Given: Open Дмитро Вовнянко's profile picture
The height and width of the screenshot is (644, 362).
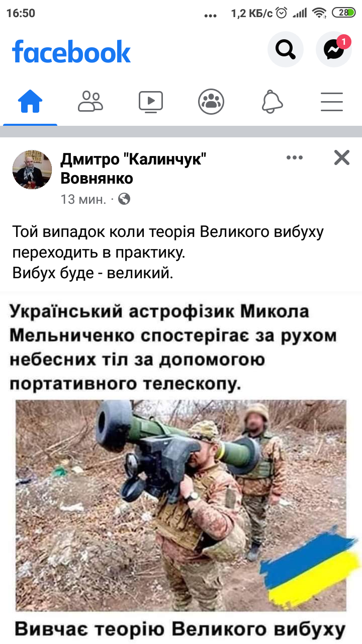Looking at the screenshot, I should pos(32,169).
